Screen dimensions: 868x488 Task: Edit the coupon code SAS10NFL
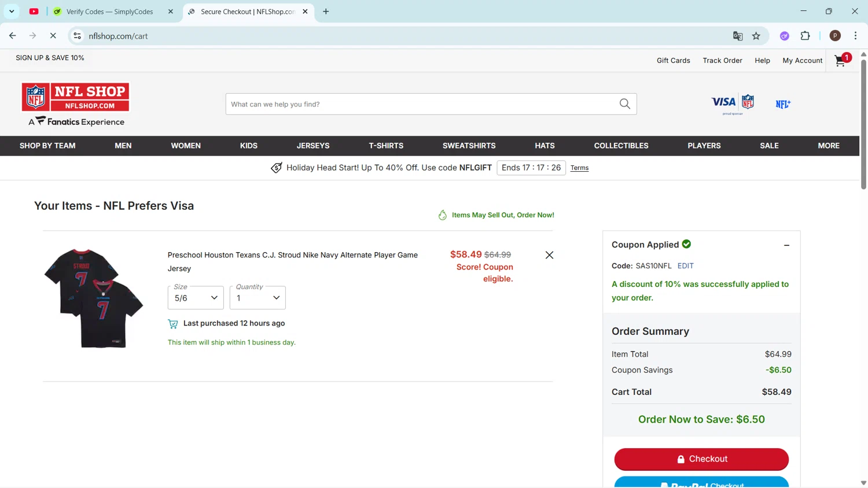coord(685,266)
